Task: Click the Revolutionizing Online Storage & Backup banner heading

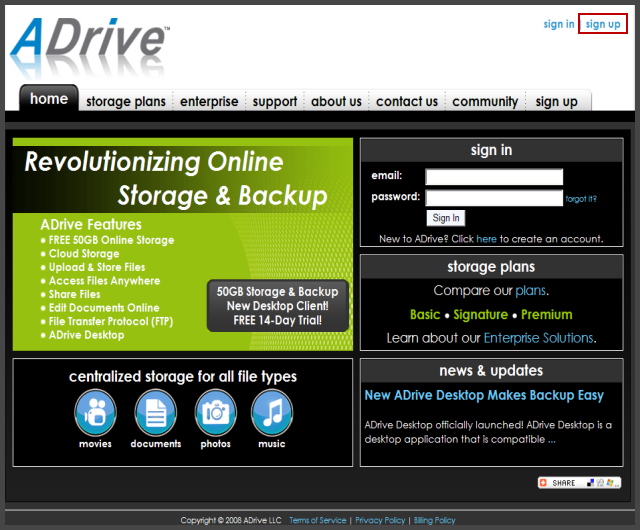Action: [x=176, y=178]
